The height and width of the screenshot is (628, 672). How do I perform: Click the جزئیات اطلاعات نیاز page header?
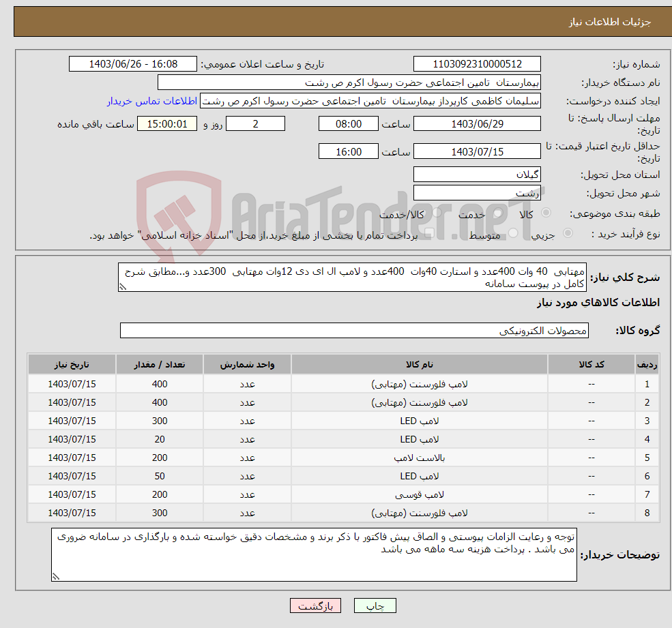point(610,22)
